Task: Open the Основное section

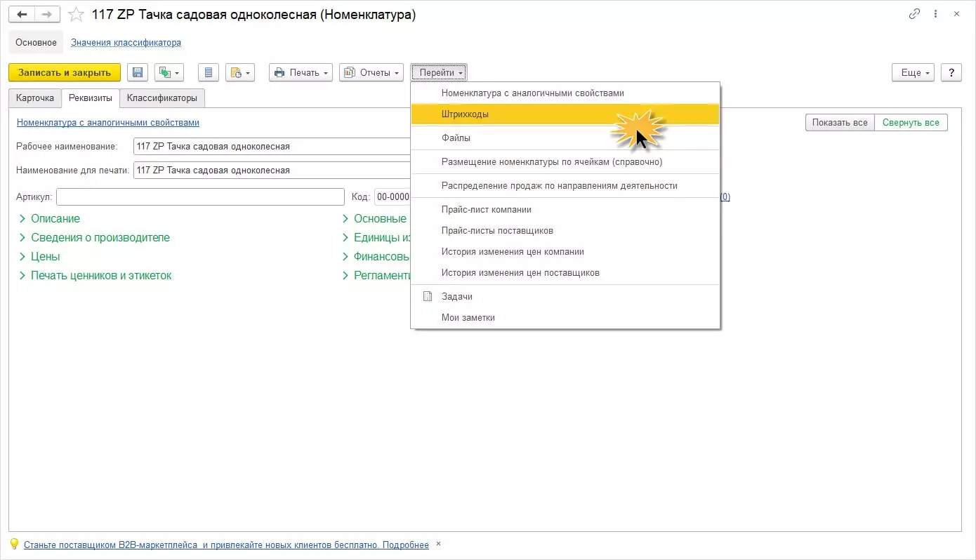Action: (x=36, y=42)
